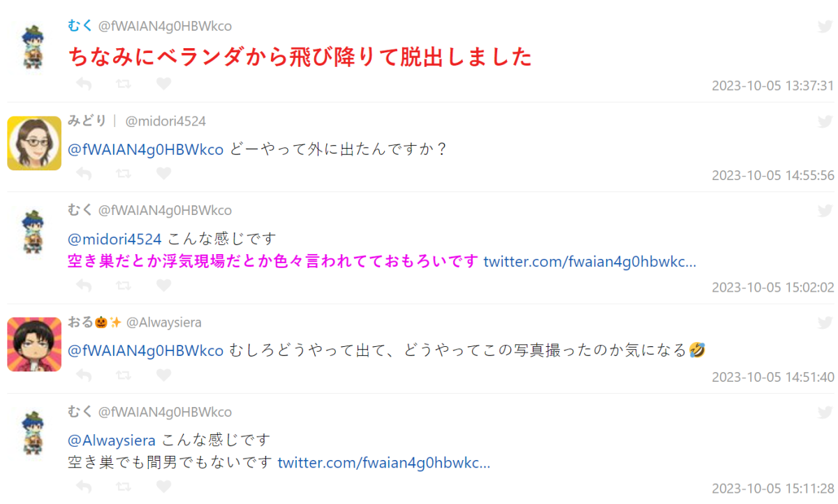Image resolution: width=838 pixels, height=504 pixels.
Task: Like the red tweet by むく
Action: [x=163, y=84]
